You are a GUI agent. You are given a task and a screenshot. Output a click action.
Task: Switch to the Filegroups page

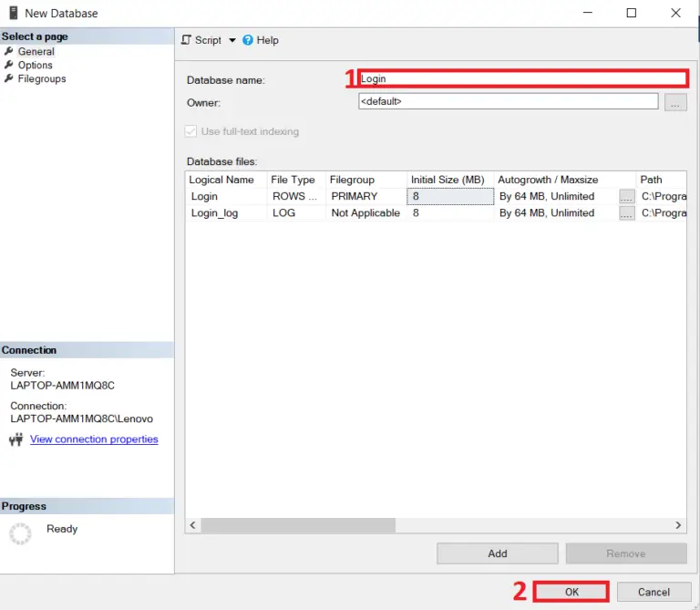coord(41,79)
